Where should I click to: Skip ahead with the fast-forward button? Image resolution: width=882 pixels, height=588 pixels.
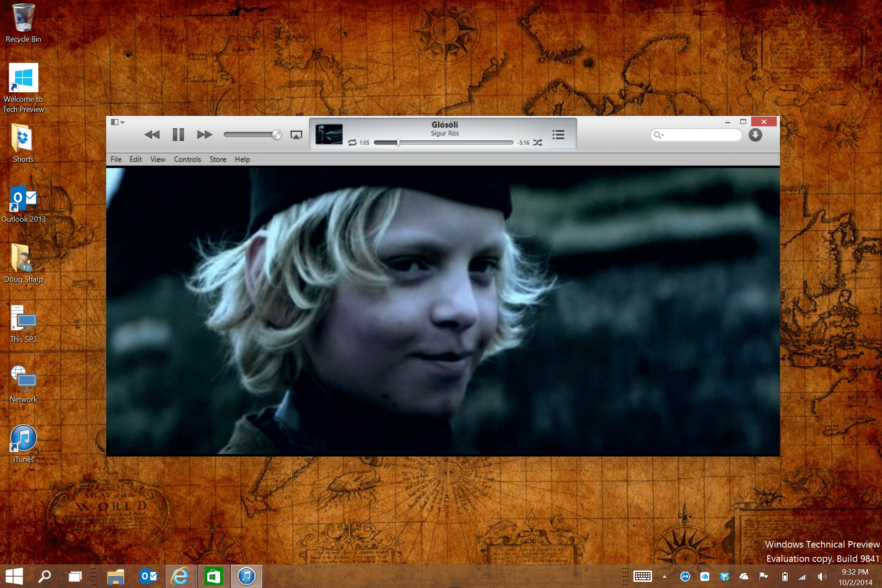(x=205, y=134)
